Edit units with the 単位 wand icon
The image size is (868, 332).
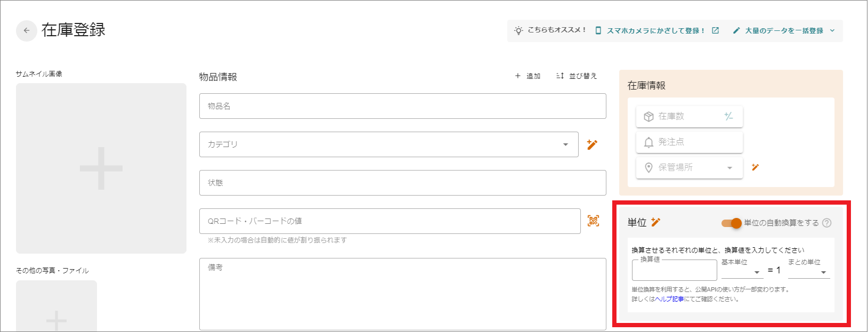(656, 222)
